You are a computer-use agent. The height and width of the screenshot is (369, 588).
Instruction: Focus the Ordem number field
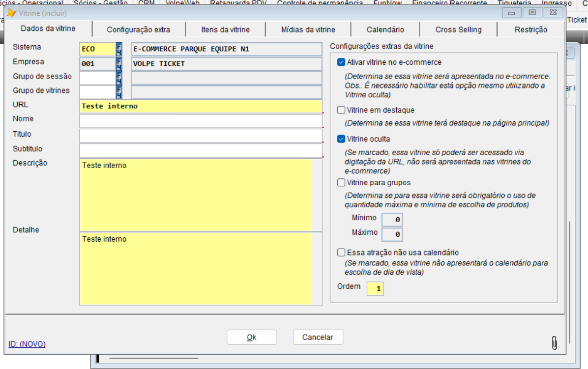pyautogui.click(x=375, y=288)
